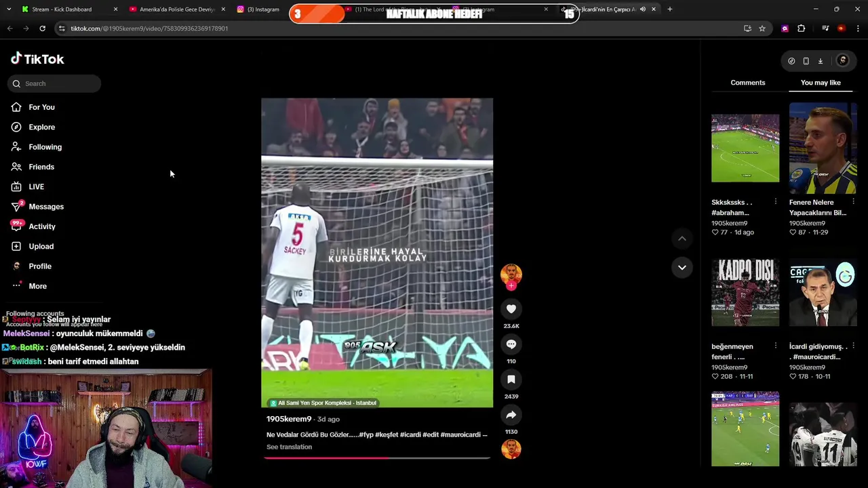Click the #icardi hashtag

point(410,434)
